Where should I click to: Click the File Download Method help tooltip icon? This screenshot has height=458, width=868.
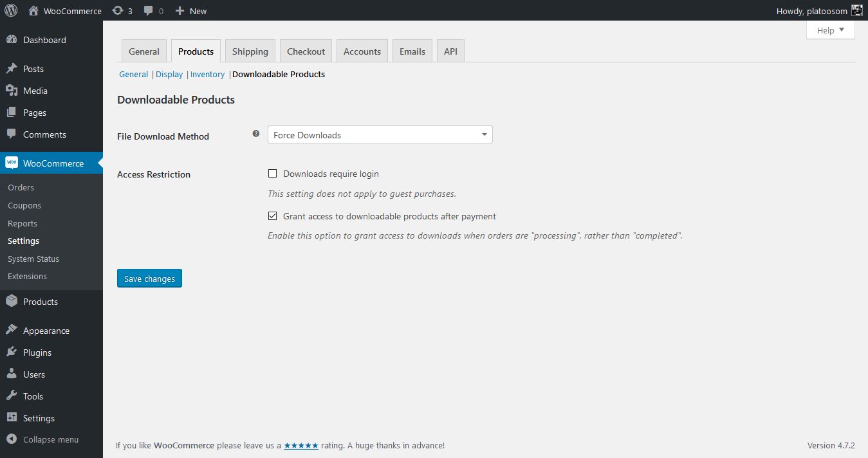point(256,134)
